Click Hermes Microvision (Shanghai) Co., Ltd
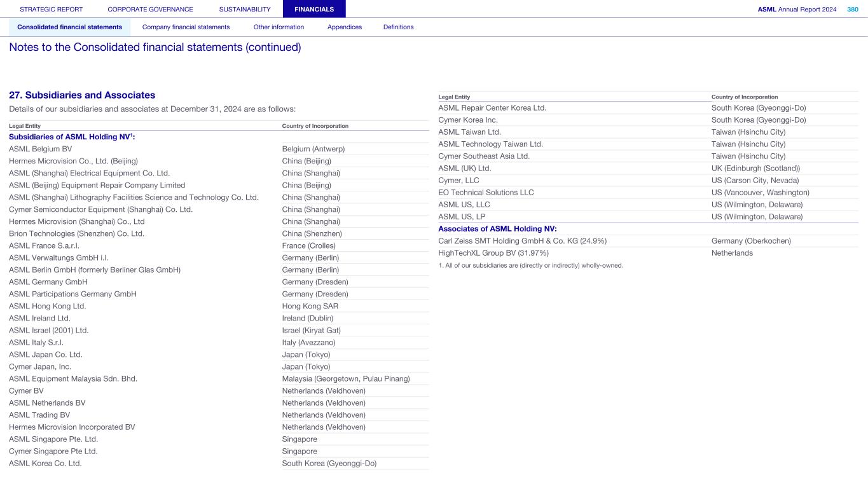868x489 pixels. point(77,221)
